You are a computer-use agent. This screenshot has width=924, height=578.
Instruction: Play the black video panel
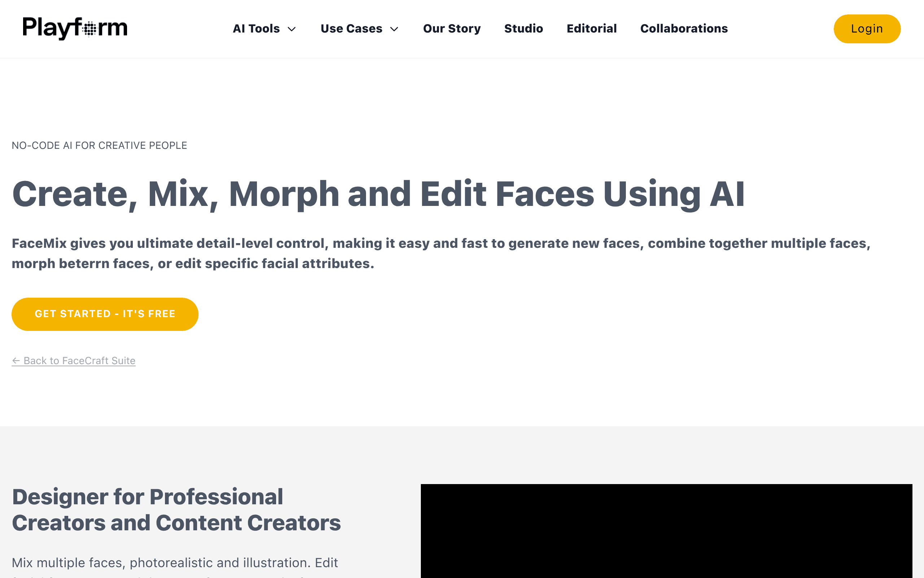tap(666, 531)
